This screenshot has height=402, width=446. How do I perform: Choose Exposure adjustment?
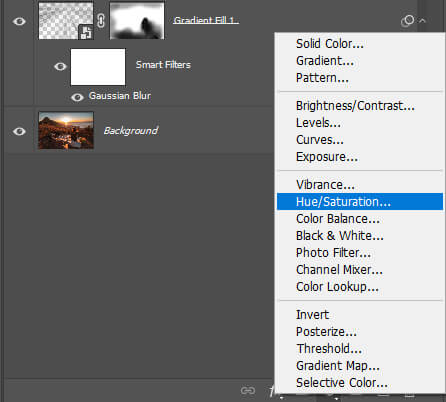pyautogui.click(x=360, y=157)
